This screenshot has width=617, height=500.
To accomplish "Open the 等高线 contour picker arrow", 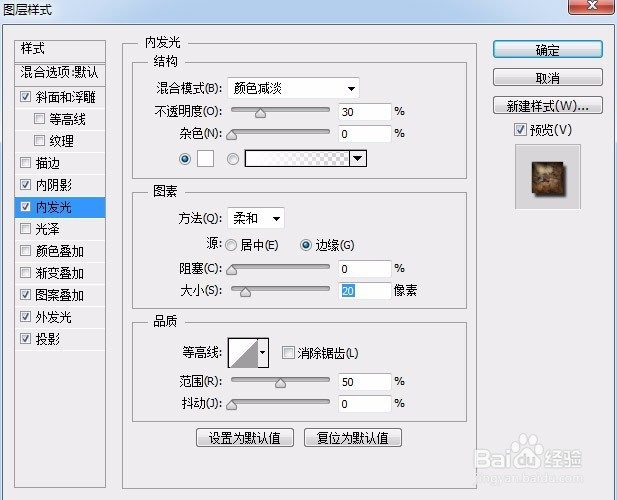I will pyautogui.click(x=263, y=352).
